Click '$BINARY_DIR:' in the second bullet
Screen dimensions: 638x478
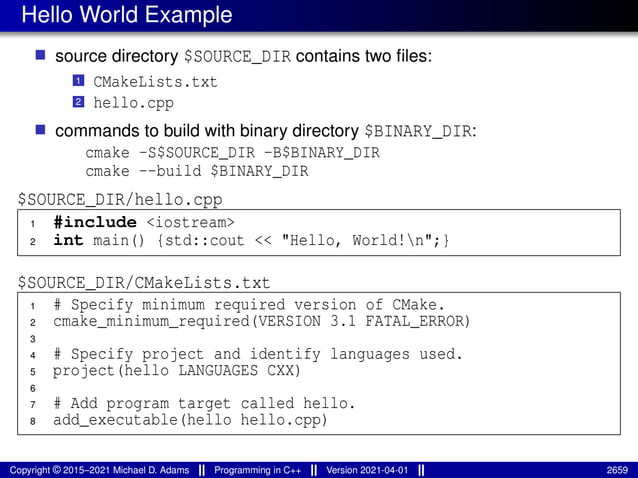click(420, 131)
